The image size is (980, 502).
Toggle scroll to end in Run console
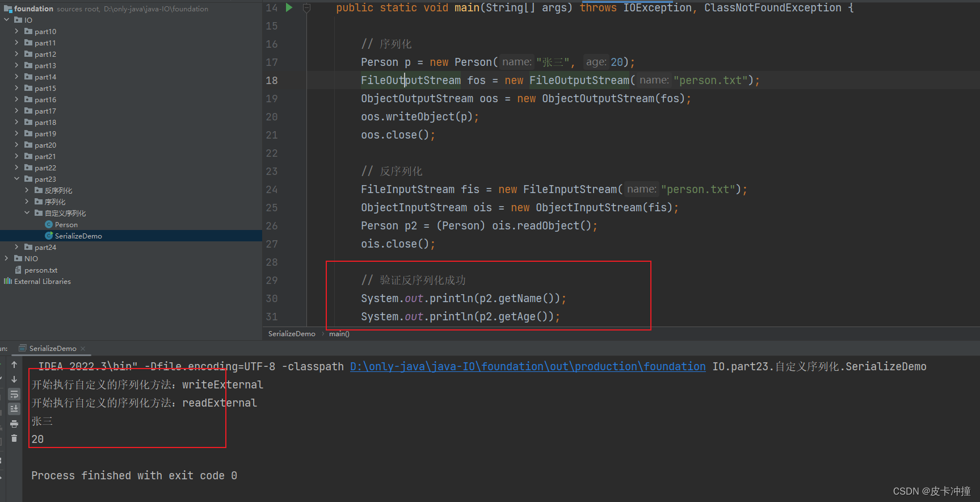pos(14,408)
